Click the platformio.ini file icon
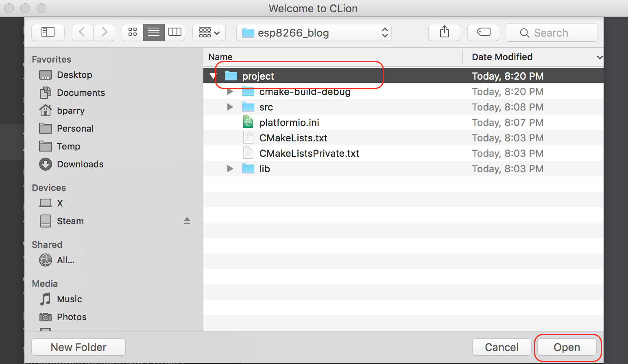 pyautogui.click(x=248, y=122)
